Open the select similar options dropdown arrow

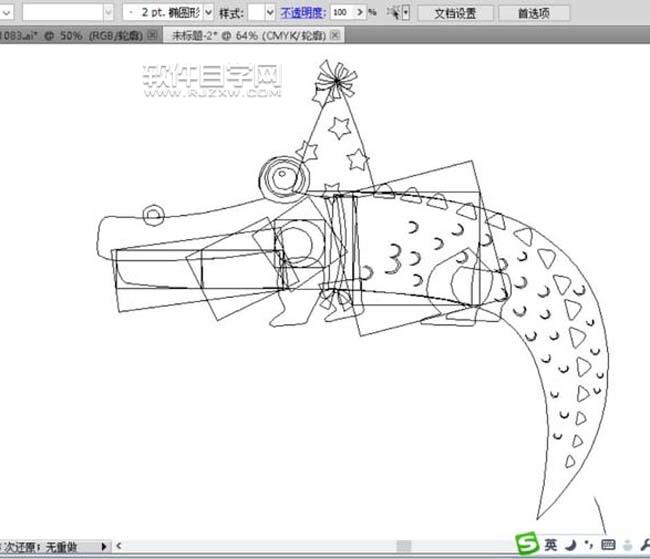tap(405, 13)
